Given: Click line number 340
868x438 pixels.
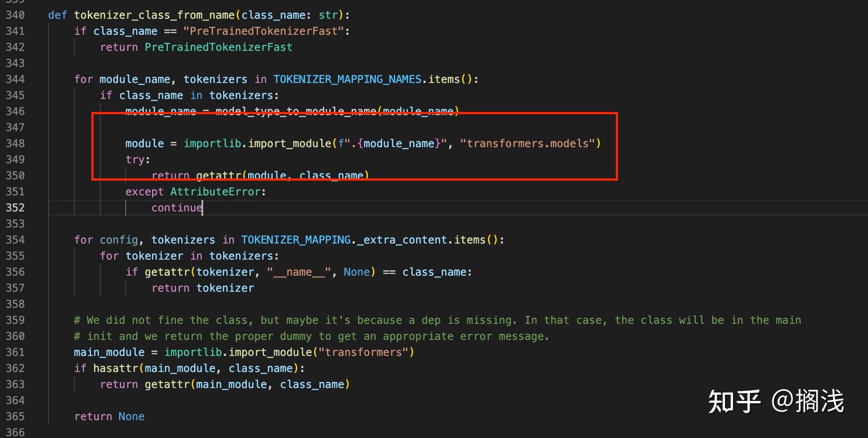Looking at the screenshot, I should (15, 15).
